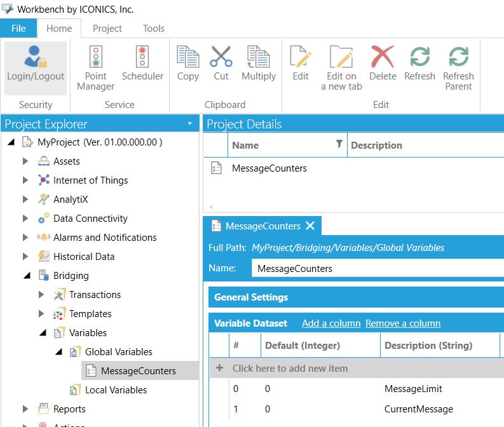
Task: Click the AnalytiX tree icon
Action: coord(44,199)
